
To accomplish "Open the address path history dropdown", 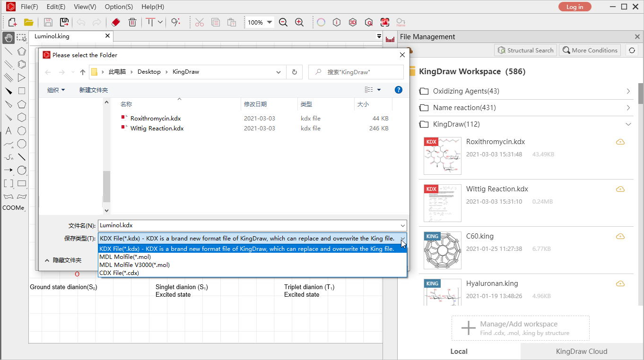I will [278, 72].
